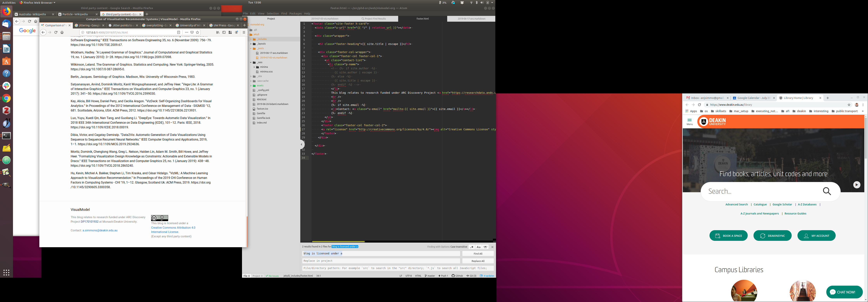Bookmark page with Firefox star icon
Viewport: 868px width, 302px height.
coord(197,32)
